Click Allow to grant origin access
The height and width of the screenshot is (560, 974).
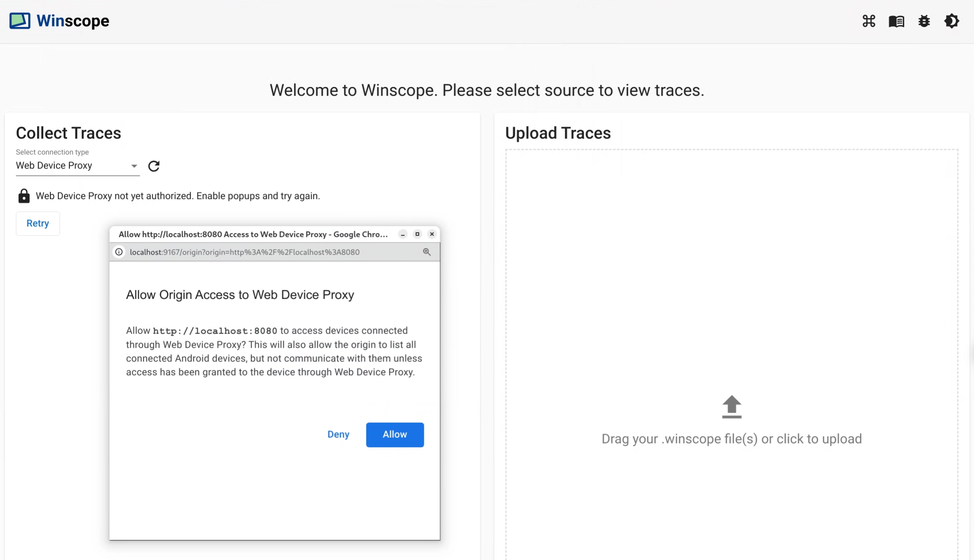click(394, 434)
